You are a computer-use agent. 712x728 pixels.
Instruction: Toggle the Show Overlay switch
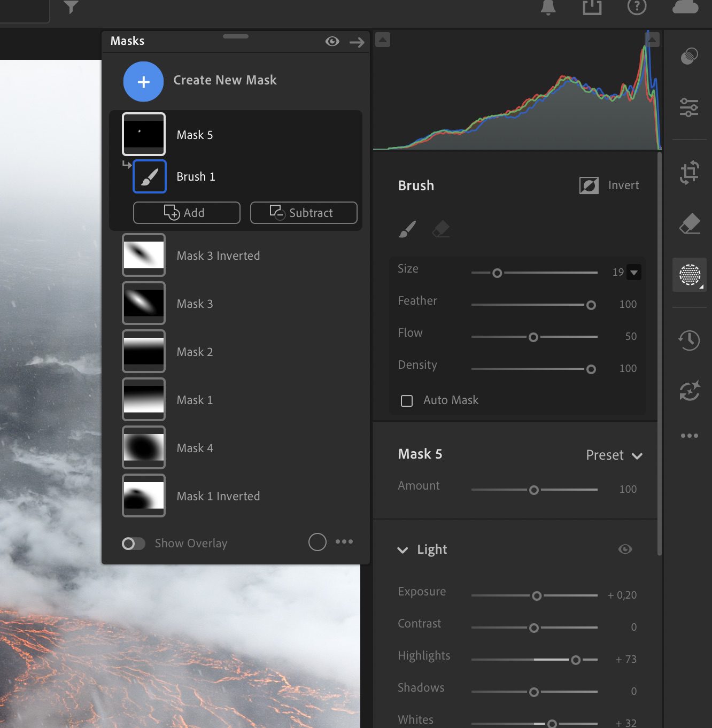[133, 544]
